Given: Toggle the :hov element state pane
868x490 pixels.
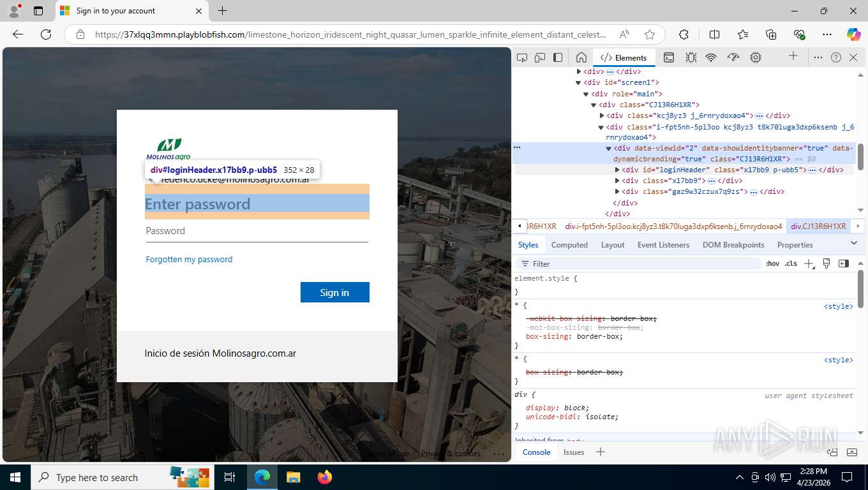Looking at the screenshot, I should (x=772, y=264).
